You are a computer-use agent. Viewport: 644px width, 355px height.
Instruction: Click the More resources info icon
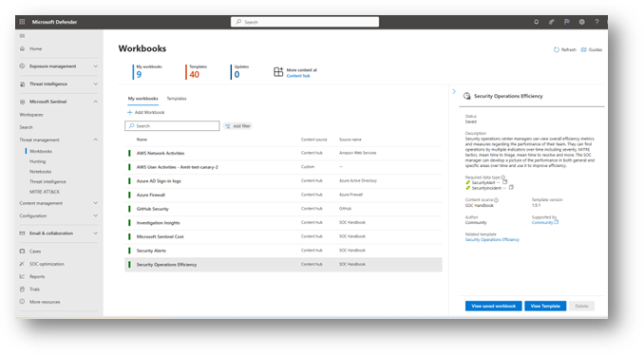point(22,302)
